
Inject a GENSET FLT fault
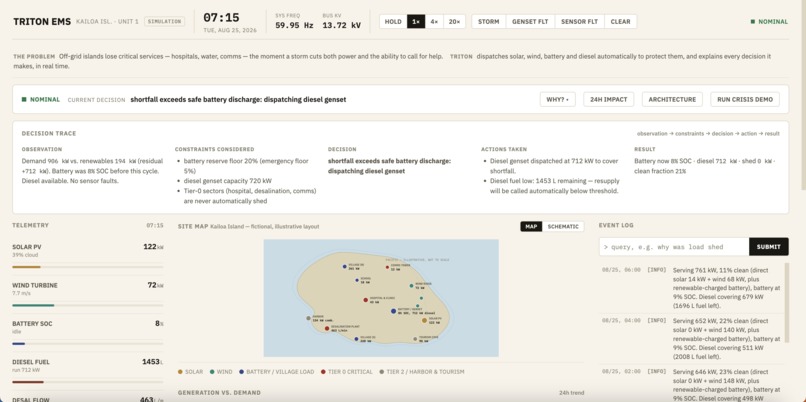coord(530,22)
